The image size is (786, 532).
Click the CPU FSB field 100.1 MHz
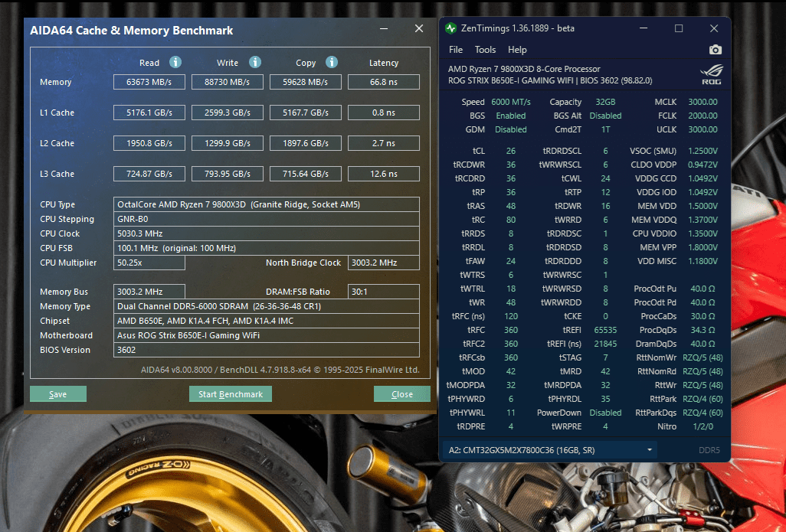[x=267, y=248]
